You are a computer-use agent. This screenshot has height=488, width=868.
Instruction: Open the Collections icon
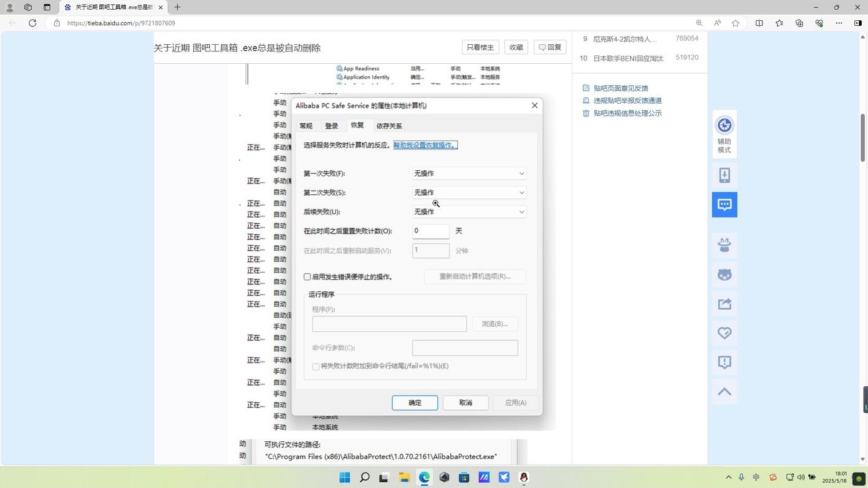[799, 23]
